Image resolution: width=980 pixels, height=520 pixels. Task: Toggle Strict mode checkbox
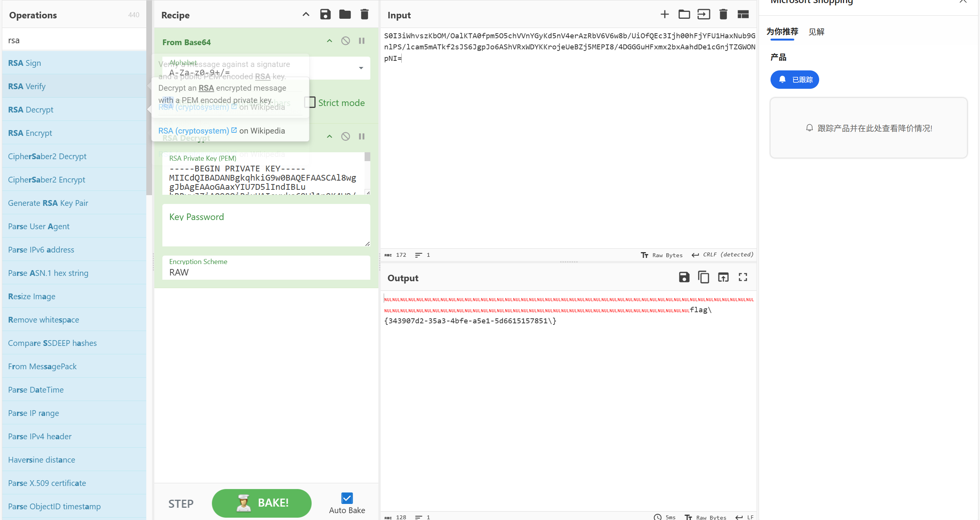(310, 103)
